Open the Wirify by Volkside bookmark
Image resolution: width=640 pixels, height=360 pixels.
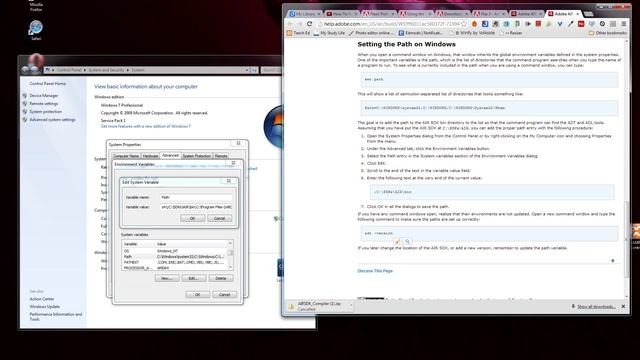coord(472,33)
